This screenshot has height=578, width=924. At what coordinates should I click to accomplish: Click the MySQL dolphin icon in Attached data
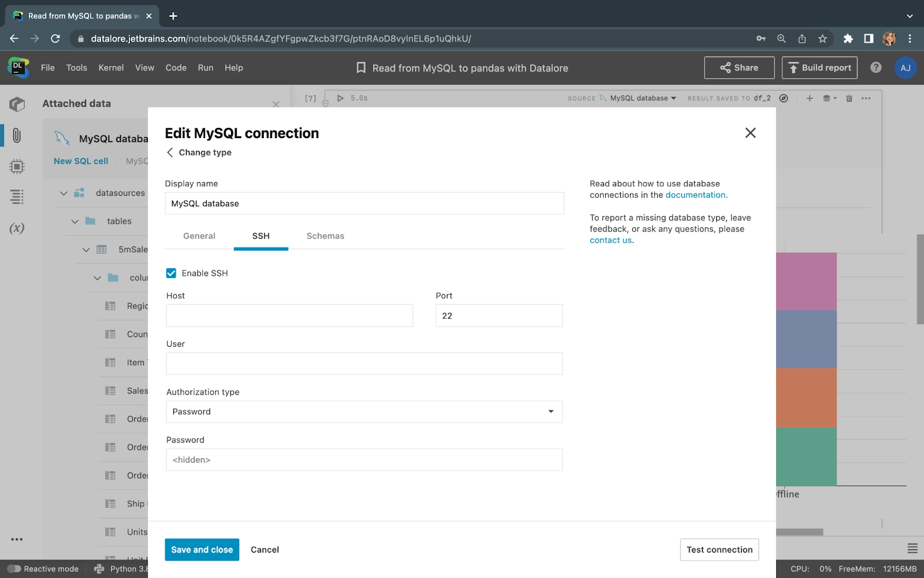pos(62,138)
